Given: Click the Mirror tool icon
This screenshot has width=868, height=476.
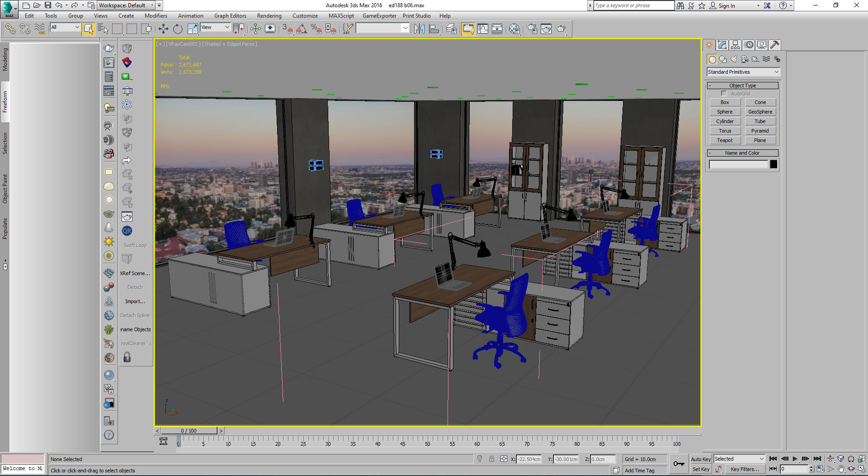Looking at the screenshot, I should (419, 29).
